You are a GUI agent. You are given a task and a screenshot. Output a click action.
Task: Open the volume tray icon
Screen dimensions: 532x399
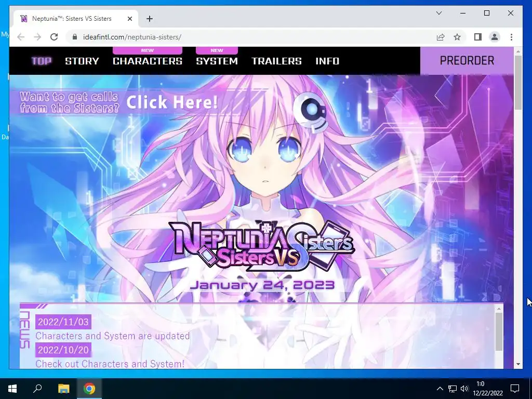464,389
